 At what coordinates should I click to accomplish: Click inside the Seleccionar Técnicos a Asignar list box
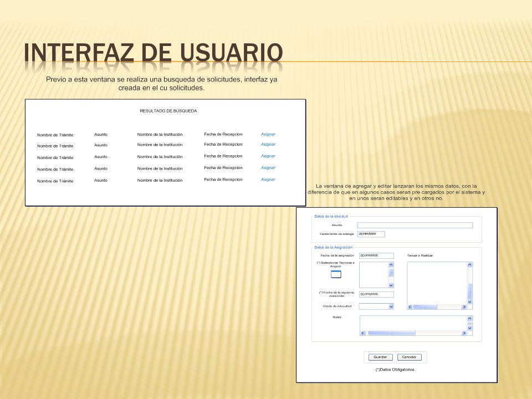pos(374,275)
